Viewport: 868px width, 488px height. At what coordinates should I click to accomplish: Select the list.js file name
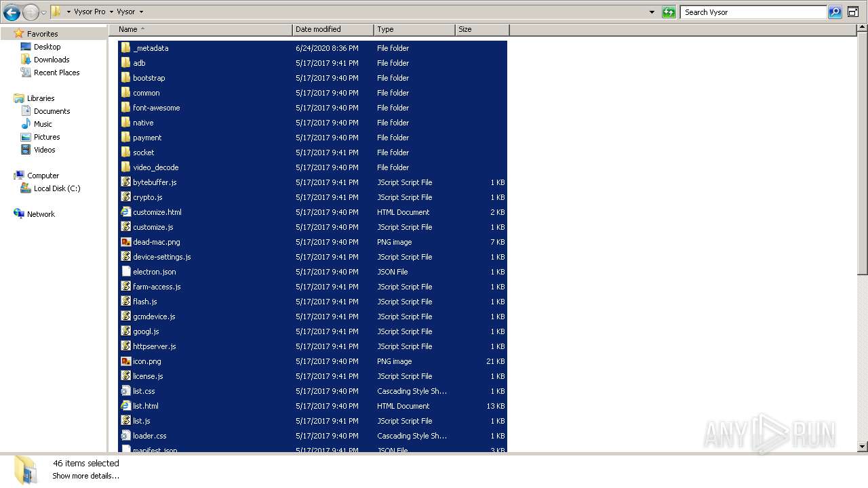(142, 421)
